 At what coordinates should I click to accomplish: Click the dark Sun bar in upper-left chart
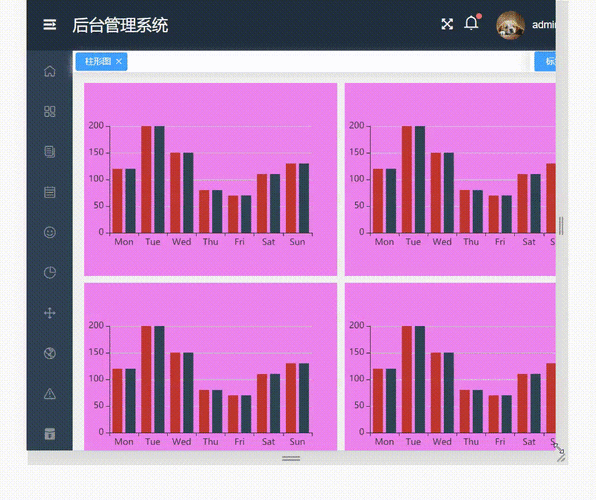click(304, 198)
